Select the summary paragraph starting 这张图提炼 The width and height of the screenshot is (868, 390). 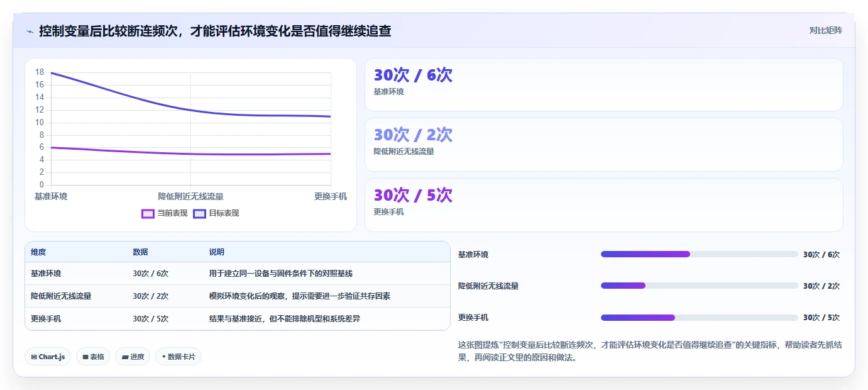(650, 351)
